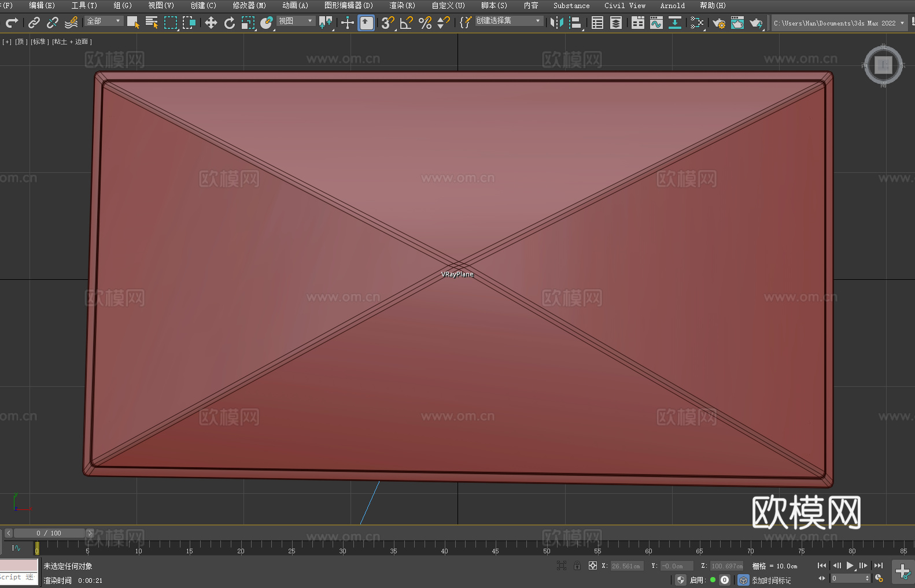Click the Set Keys large plus button
Image resolution: width=915 pixels, height=588 pixels.
pyautogui.click(x=903, y=572)
